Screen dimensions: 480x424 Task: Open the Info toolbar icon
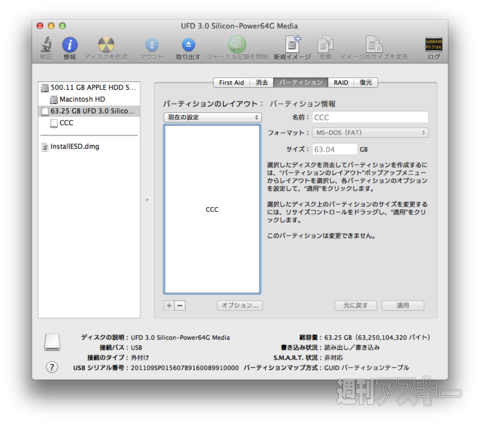click(x=70, y=45)
